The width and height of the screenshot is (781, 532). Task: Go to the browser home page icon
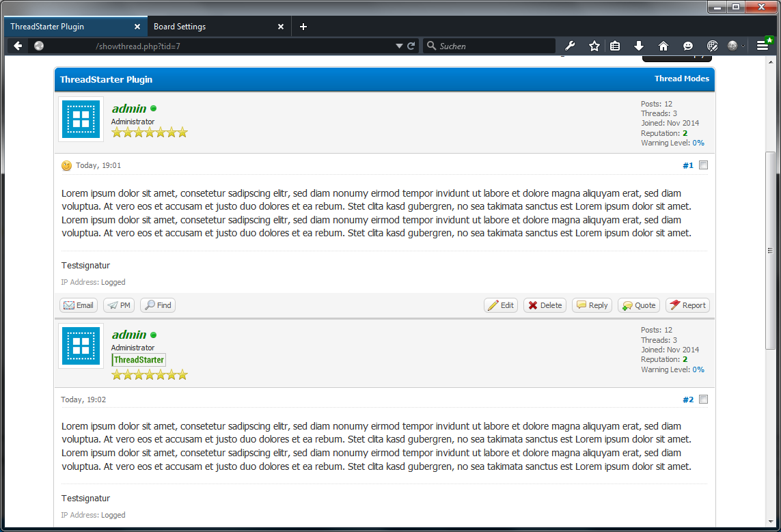click(x=663, y=46)
